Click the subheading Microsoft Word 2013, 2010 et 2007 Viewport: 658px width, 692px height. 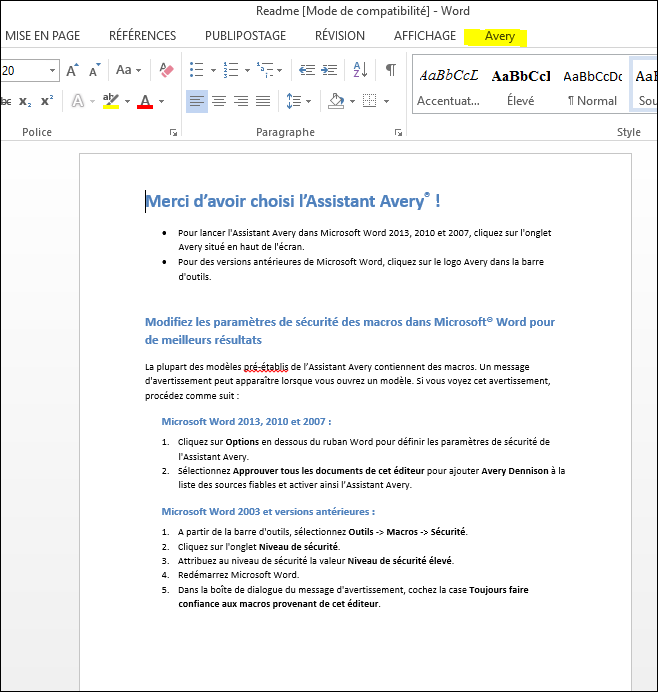246,421
